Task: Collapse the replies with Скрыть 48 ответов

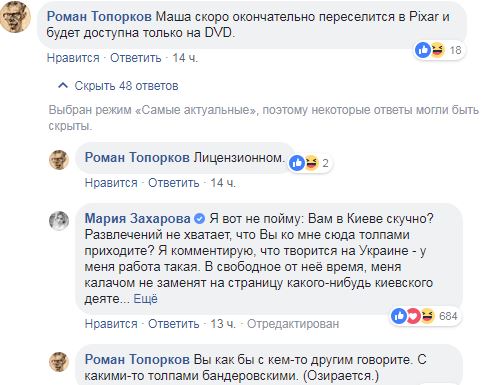Action: [126, 86]
